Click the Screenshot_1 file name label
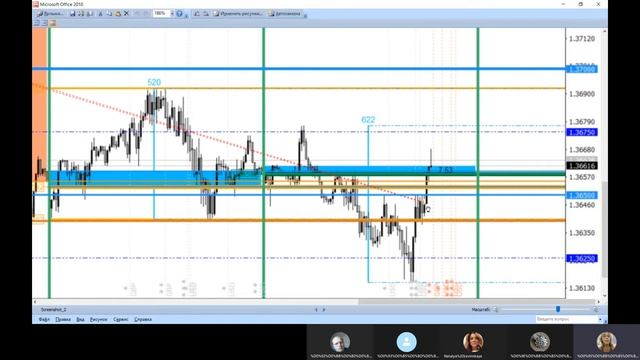Viewport: 640px width, 360px height. tap(53, 310)
